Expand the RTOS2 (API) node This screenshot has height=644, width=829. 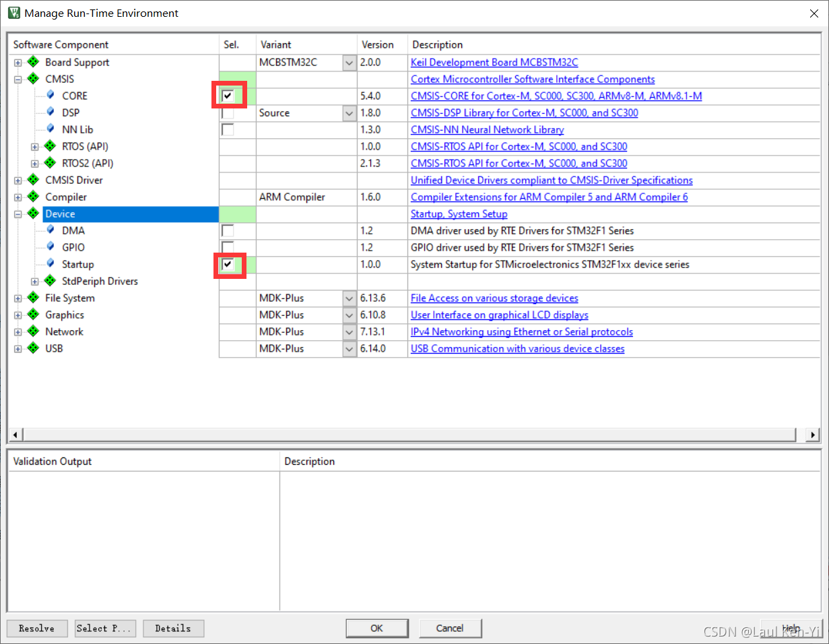[35, 164]
